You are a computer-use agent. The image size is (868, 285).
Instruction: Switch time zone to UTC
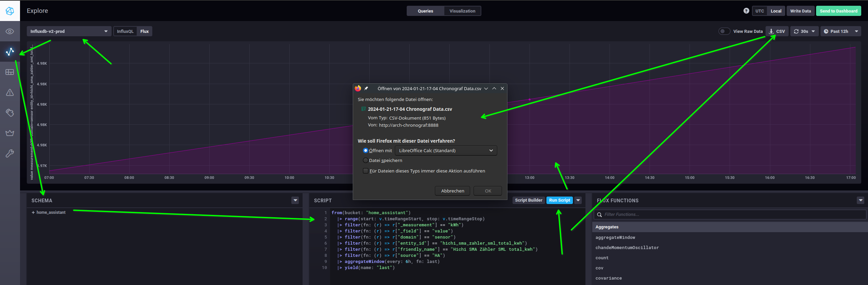[x=759, y=11]
